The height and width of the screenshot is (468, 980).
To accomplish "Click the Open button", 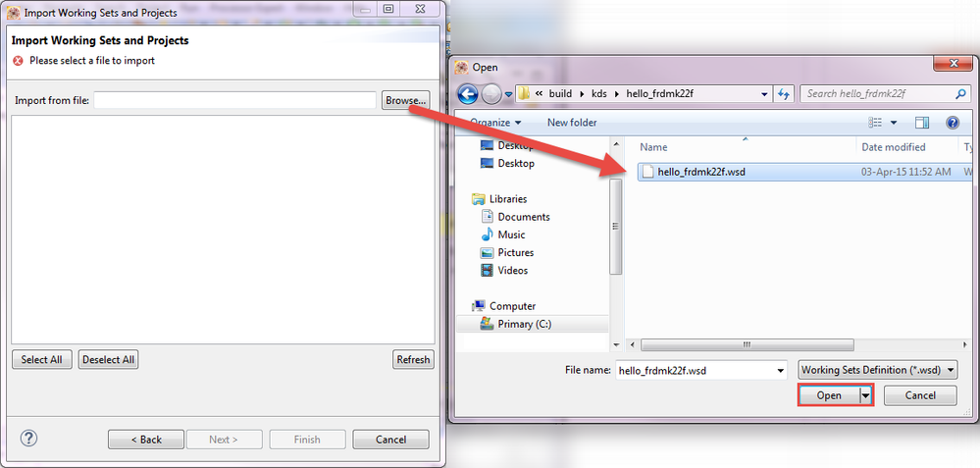I will [829, 395].
